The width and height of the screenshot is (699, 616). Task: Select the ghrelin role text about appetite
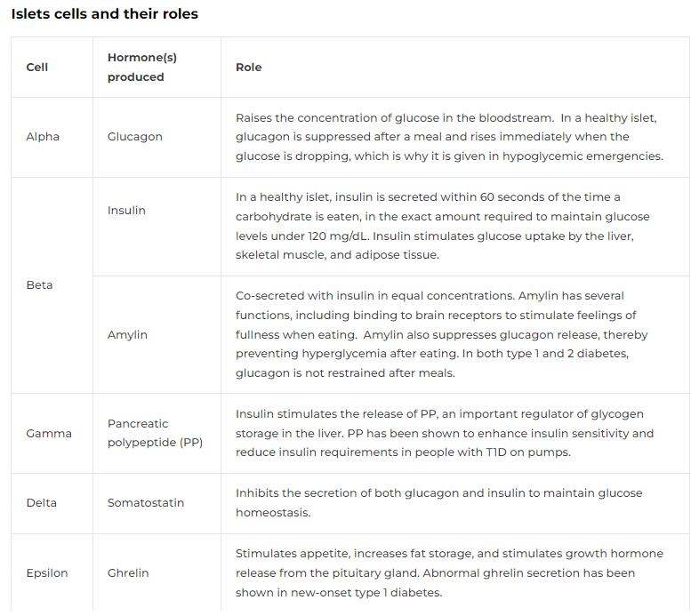(449, 573)
